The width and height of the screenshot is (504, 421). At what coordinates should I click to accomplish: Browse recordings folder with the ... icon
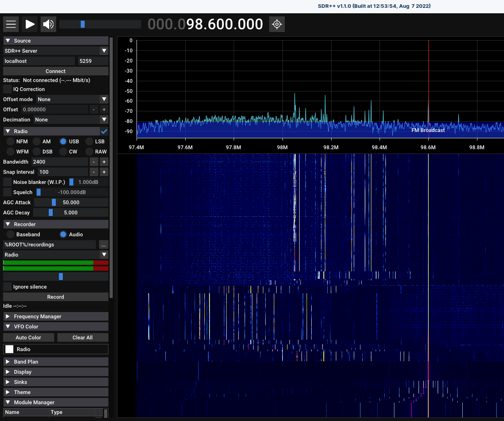(103, 244)
